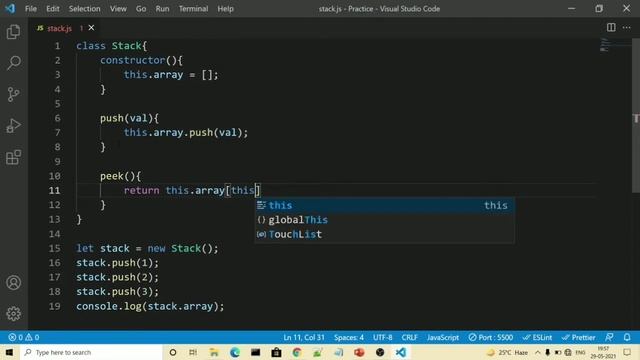Click 'console.log(stack.array);' on line 19

click(x=150, y=307)
